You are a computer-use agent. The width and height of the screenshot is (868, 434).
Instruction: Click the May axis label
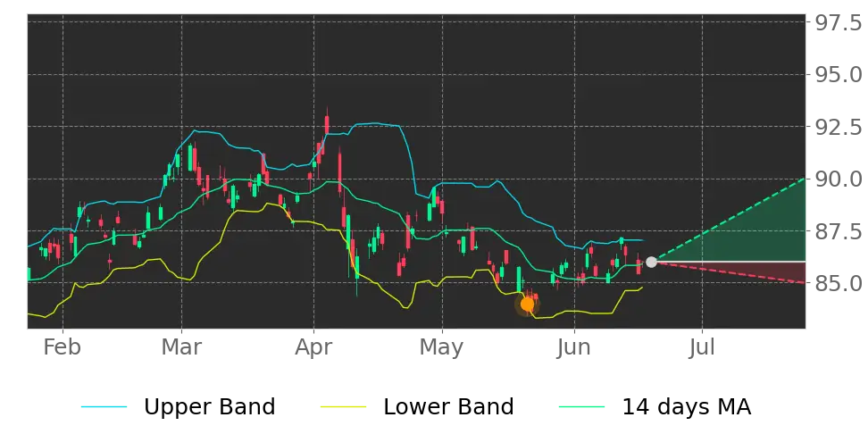pyautogui.click(x=442, y=347)
